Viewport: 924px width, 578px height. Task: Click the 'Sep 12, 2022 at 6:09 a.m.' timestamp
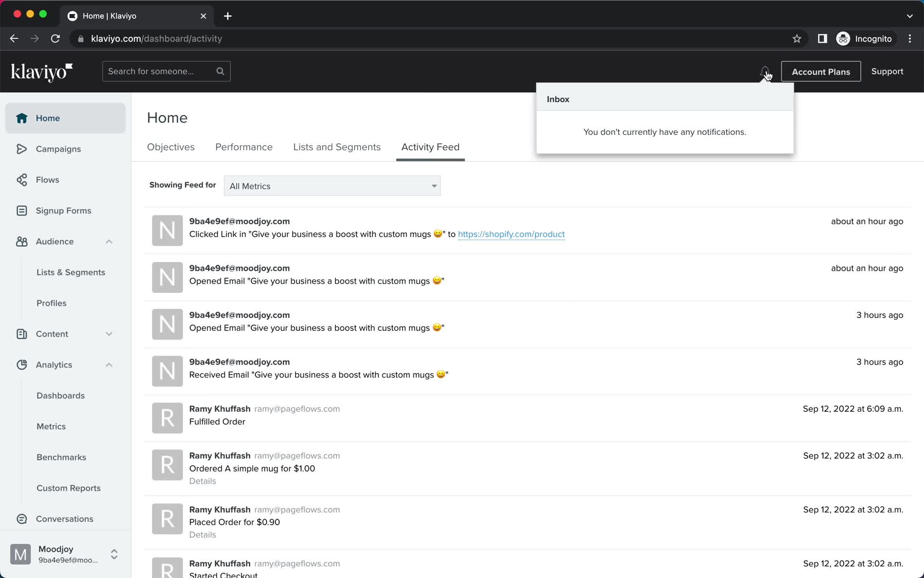click(x=853, y=408)
